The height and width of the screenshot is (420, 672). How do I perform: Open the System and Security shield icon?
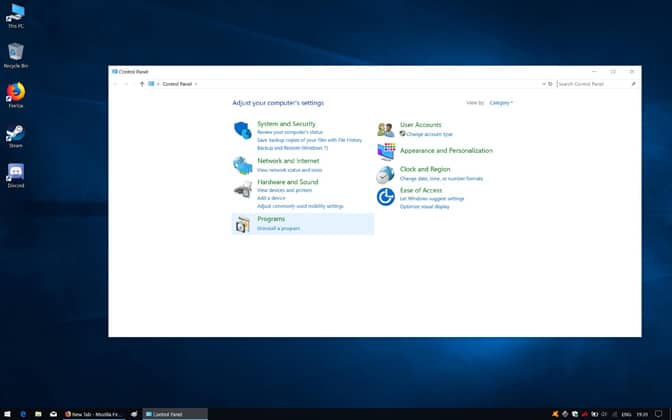(243, 130)
